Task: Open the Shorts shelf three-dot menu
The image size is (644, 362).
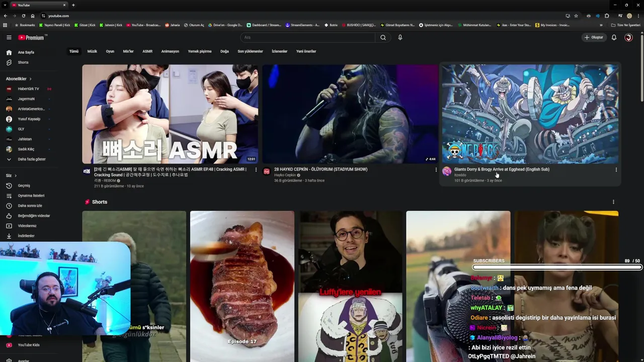Action: [613, 202]
